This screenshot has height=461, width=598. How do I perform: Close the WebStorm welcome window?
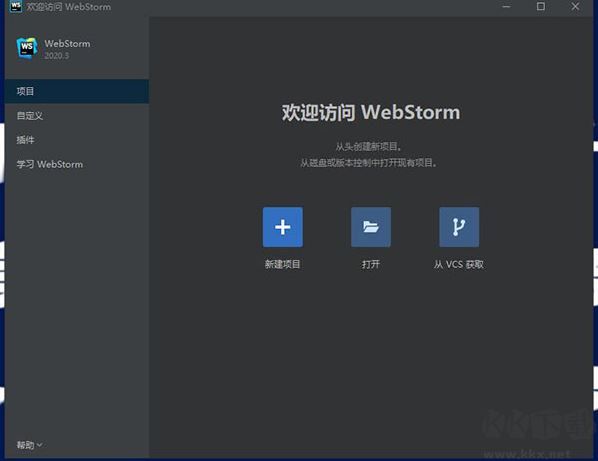point(575,6)
